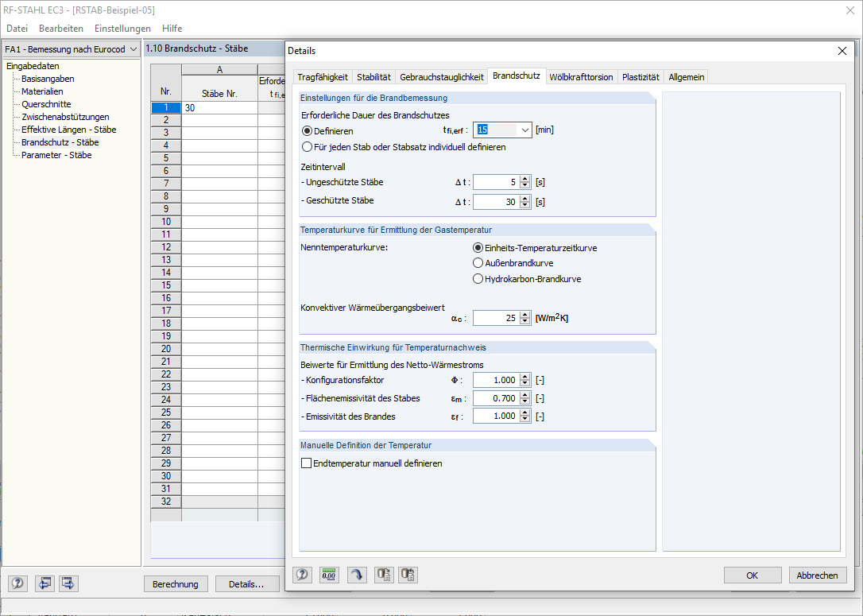Open the FA1 design case dropdown
The height and width of the screenshot is (616, 863).
click(x=134, y=49)
